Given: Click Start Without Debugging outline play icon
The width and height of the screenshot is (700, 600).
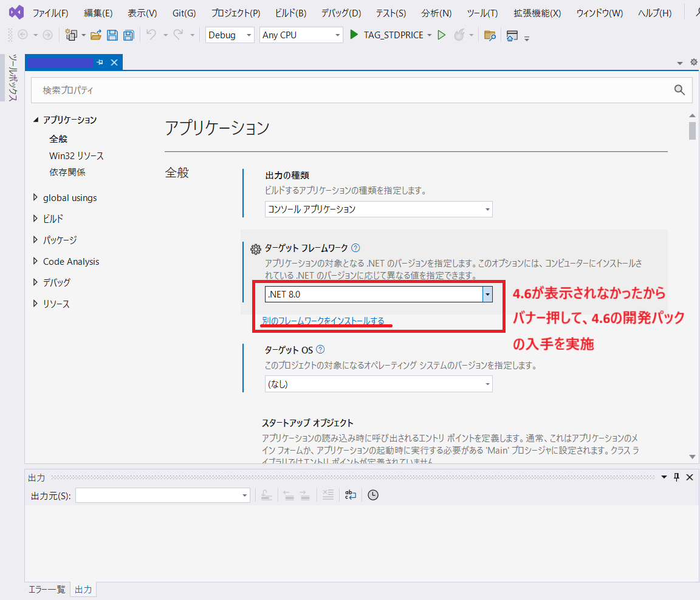Looking at the screenshot, I should click(x=442, y=35).
